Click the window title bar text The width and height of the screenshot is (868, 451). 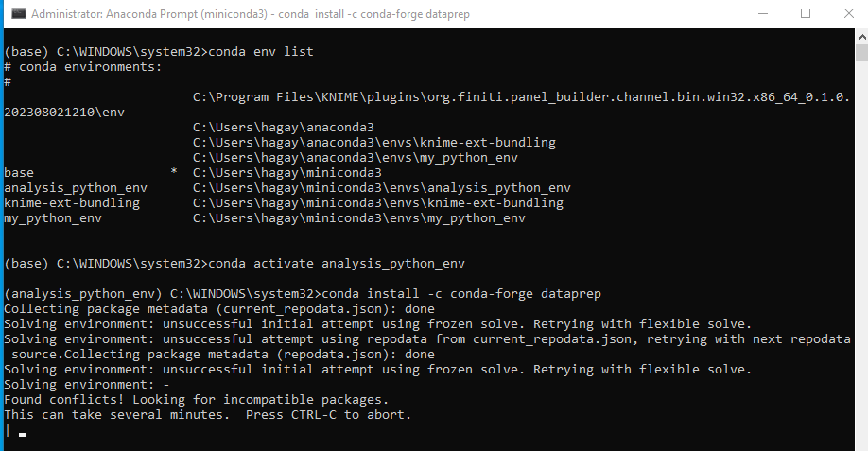pos(251,14)
